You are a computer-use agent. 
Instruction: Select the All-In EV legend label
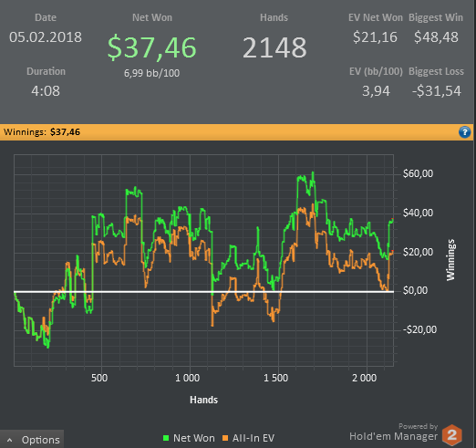pos(254,438)
